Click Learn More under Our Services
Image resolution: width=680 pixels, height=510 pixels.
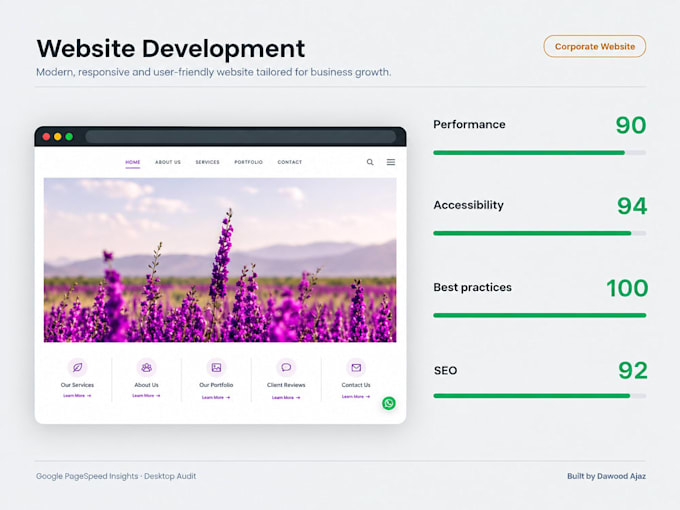click(x=77, y=396)
